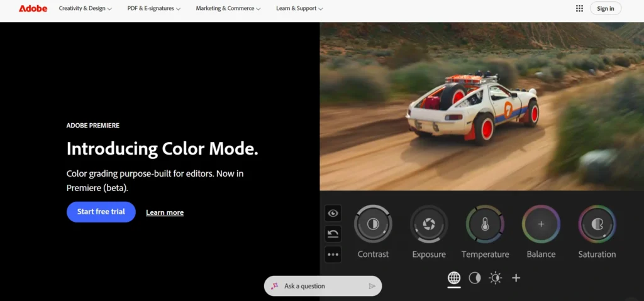Click the Exposure label text
644x301 pixels.
pyautogui.click(x=429, y=254)
